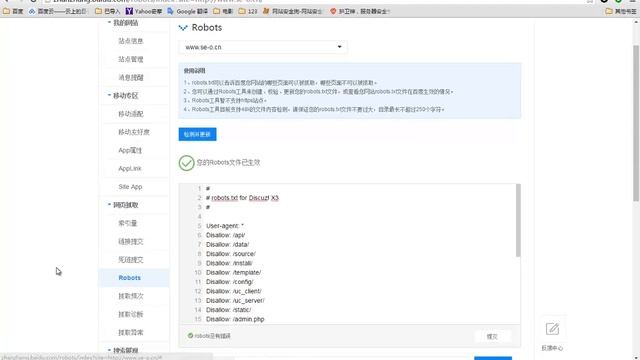The height and width of the screenshot is (360, 640).
Task: Collapse the 网页抓取 sidebar section
Action: point(123,205)
